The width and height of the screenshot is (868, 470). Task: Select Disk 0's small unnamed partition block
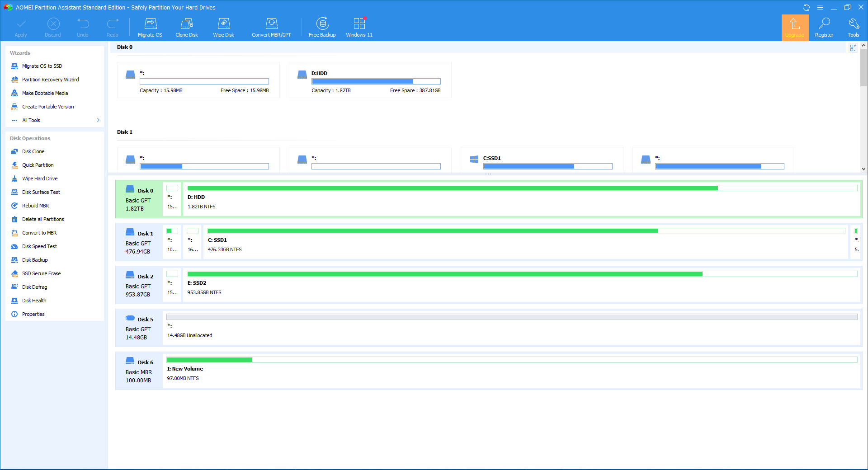[172, 199]
